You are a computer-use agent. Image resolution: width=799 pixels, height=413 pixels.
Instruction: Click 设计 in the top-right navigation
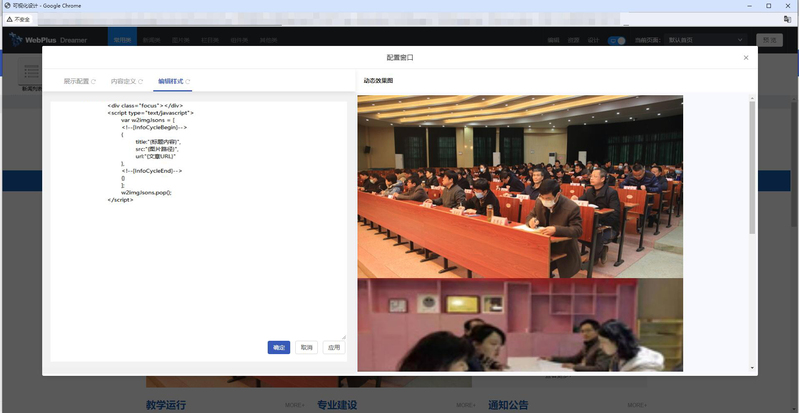click(593, 40)
